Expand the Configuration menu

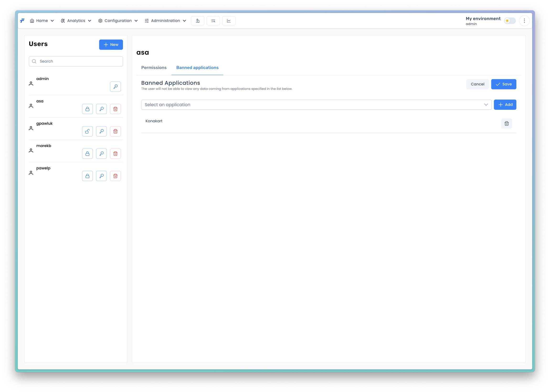[x=118, y=21]
